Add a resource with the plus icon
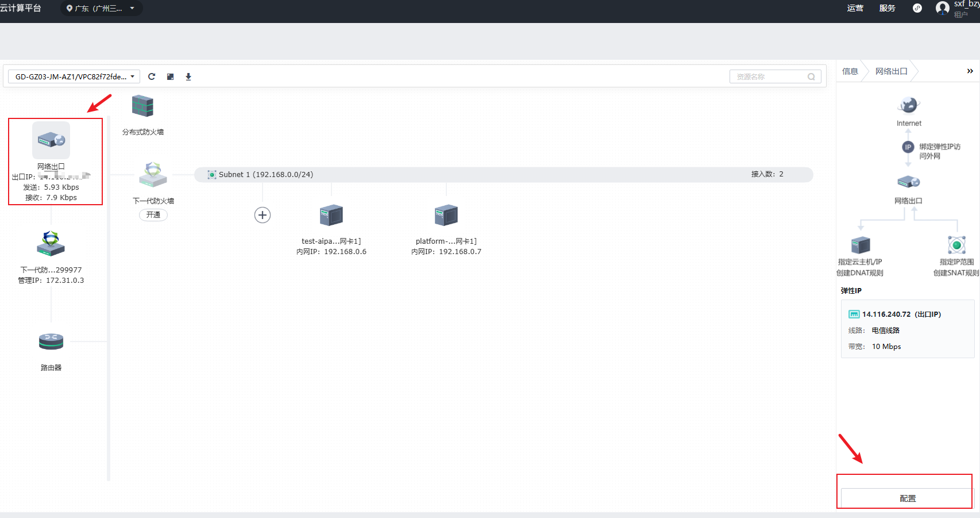The width and height of the screenshot is (980, 518). click(263, 215)
